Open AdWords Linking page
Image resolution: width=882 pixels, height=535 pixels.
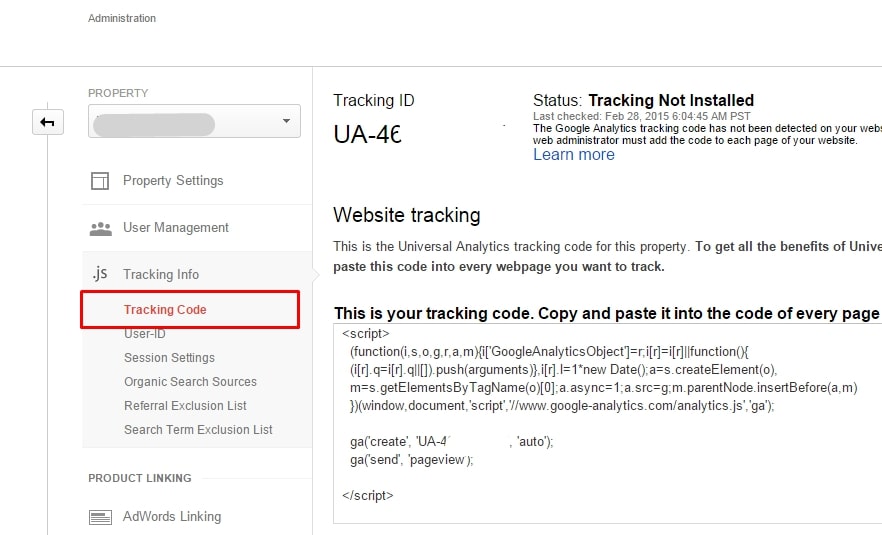[x=172, y=517]
